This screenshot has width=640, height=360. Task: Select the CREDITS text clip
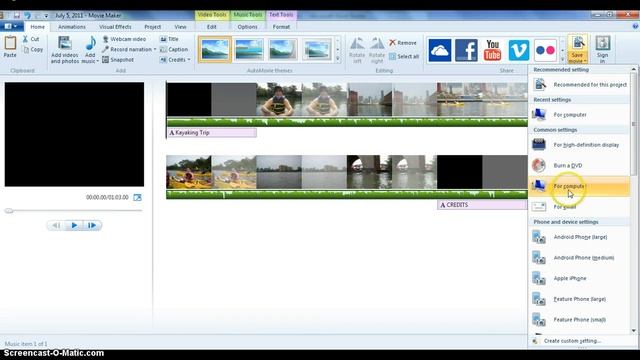coord(482,205)
